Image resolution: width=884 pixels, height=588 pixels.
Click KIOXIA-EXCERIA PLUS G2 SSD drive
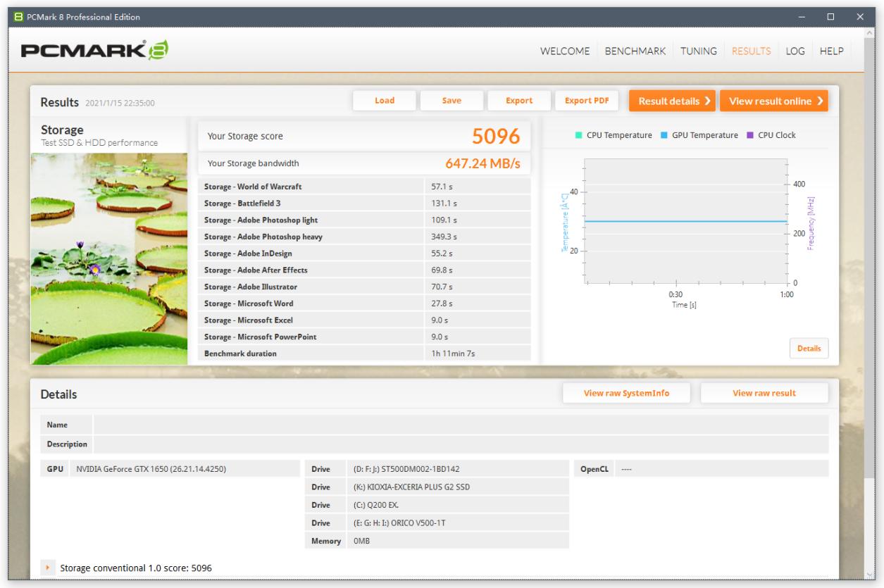[438, 487]
